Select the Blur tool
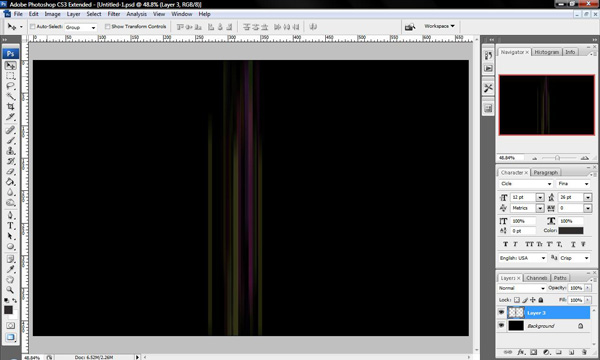This screenshot has width=600, height=360. [x=10, y=192]
